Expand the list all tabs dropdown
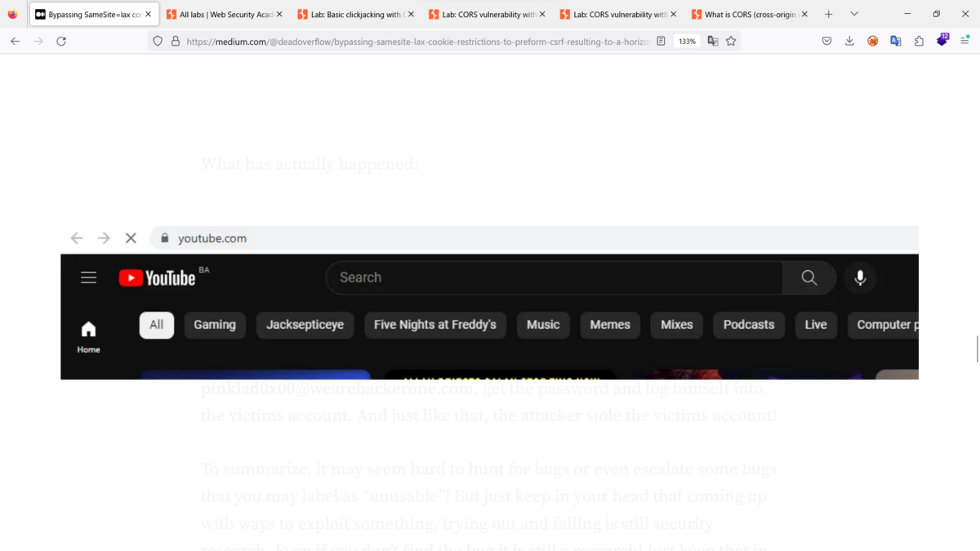980x551 pixels. coord(854,14)
